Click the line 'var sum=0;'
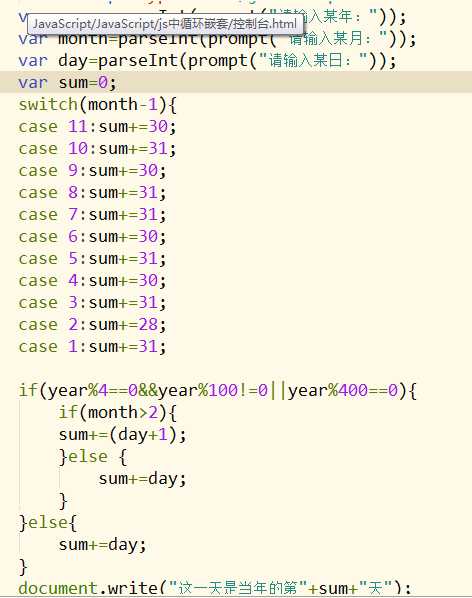Screen dimensions: 472x598 tap(67, 82)
